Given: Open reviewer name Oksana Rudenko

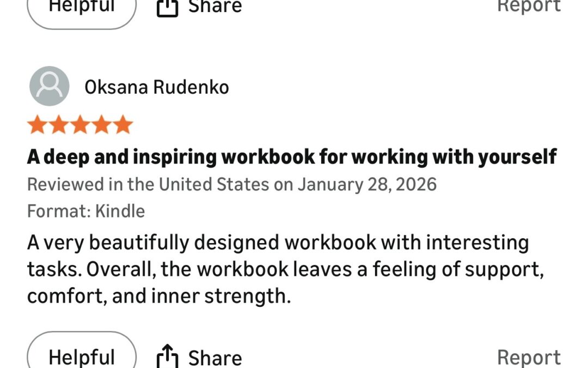Looking at the screenshot, I should 157,87.
